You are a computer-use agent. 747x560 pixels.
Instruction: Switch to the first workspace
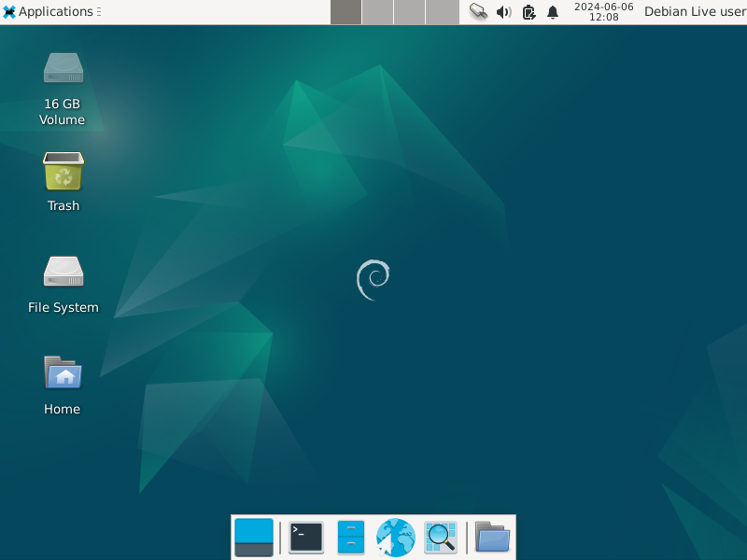click(345, 12)
